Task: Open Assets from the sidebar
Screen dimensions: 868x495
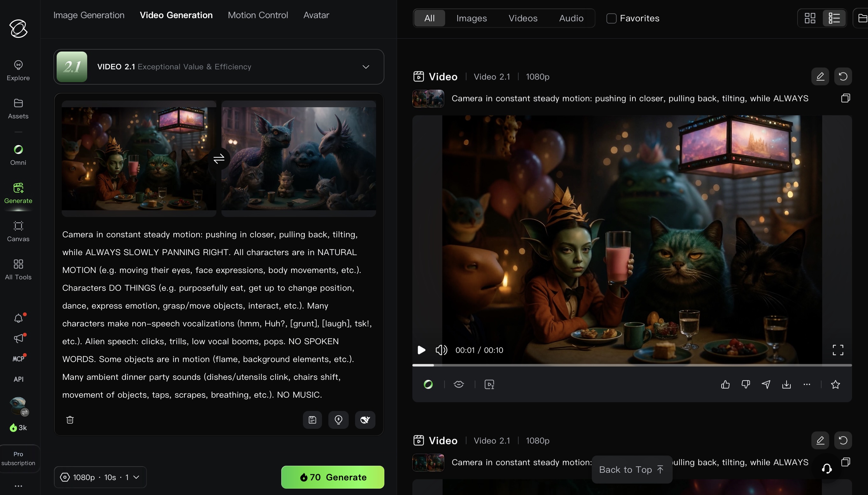Action: (18, 109)
